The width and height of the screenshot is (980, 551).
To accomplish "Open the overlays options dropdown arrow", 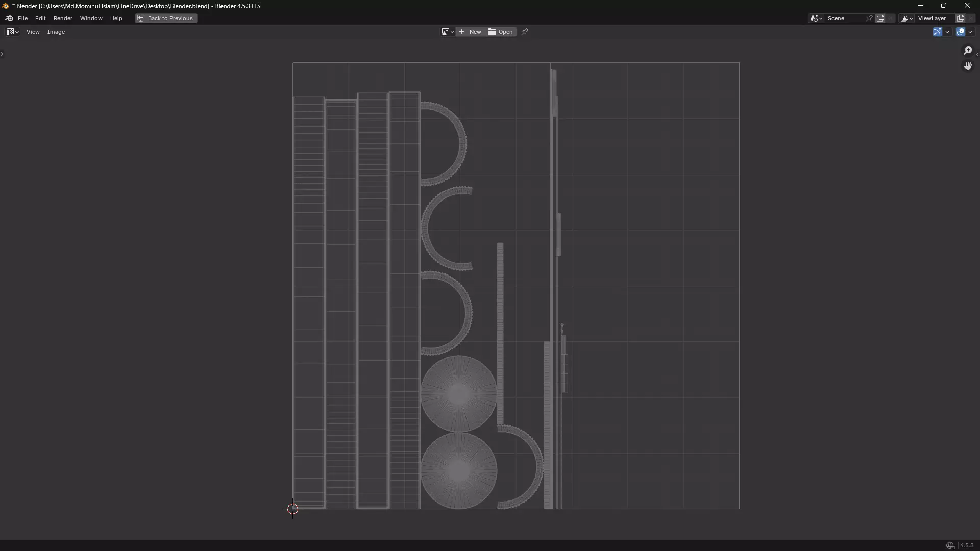I will point(970,32).
